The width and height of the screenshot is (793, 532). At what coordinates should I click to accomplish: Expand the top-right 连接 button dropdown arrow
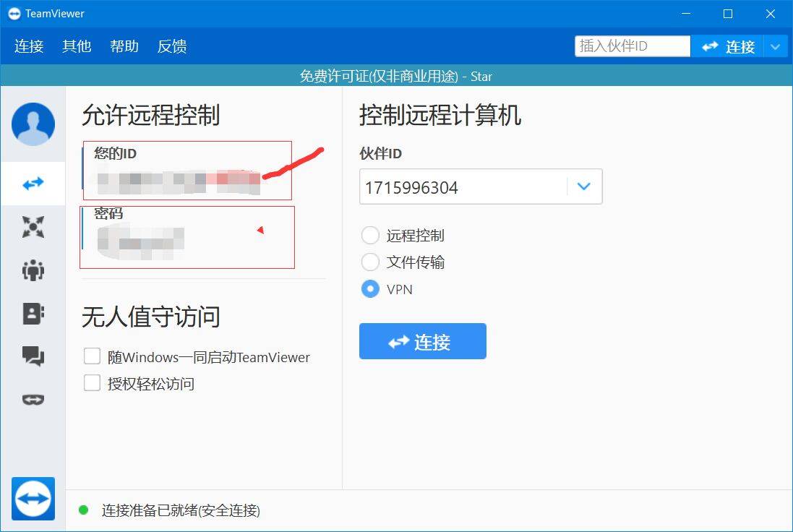[776, 46]
